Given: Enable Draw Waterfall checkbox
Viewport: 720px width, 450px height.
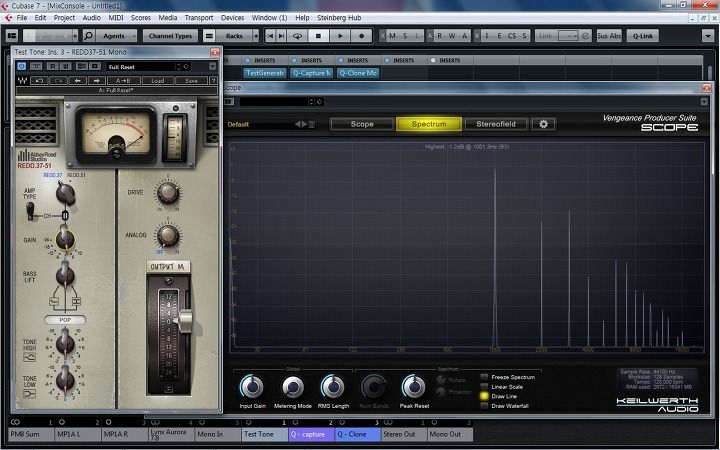Looking at the screenshot, I should click(x=484, y=406).
